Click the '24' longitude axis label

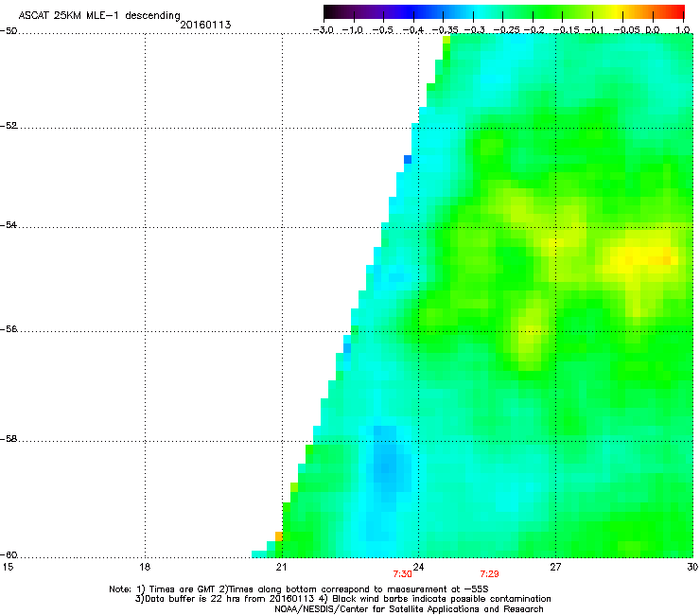[x=418, y=567]
